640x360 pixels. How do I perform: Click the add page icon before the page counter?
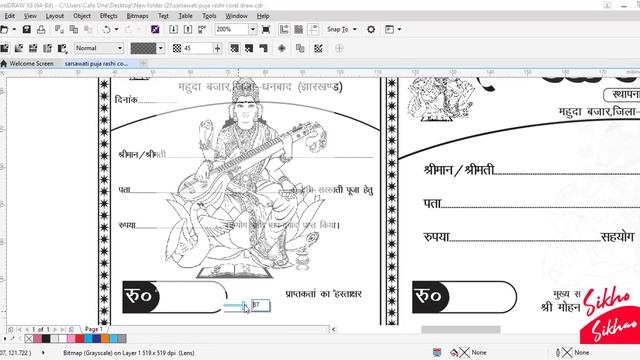point(11,329)
